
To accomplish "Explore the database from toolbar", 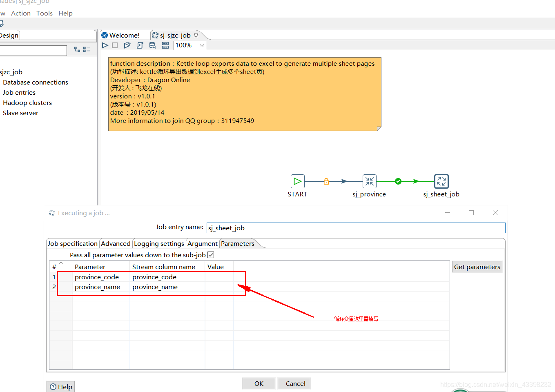I will pos(152,45).
